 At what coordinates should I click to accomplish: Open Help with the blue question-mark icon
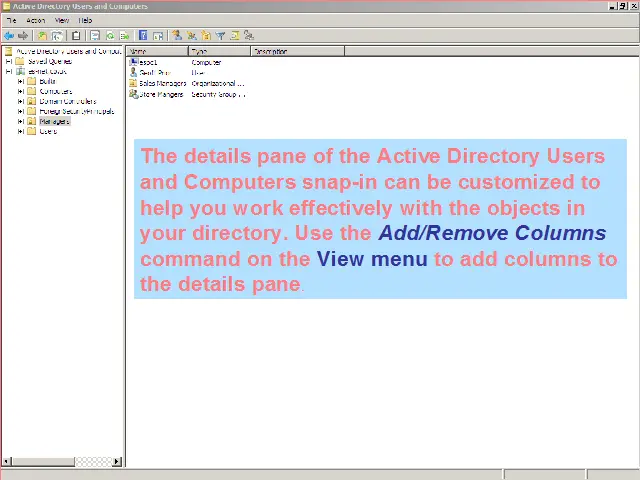(x=143, y=36)
